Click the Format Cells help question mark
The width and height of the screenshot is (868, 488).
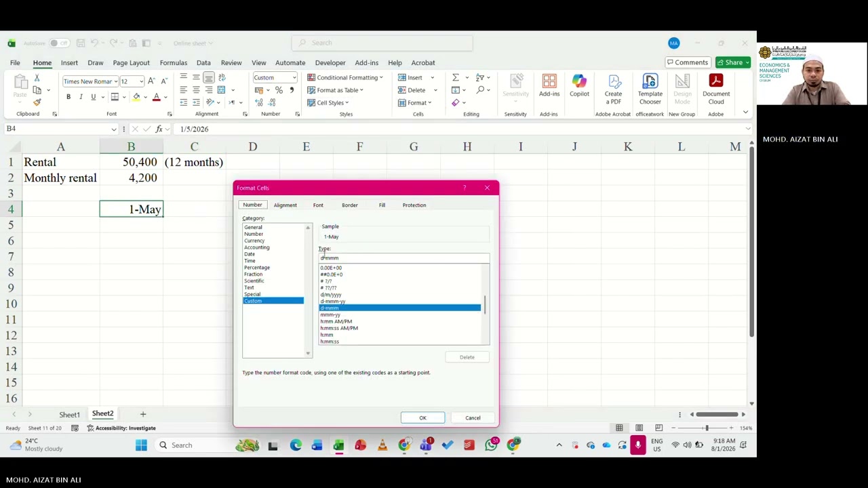click(465, 188)
